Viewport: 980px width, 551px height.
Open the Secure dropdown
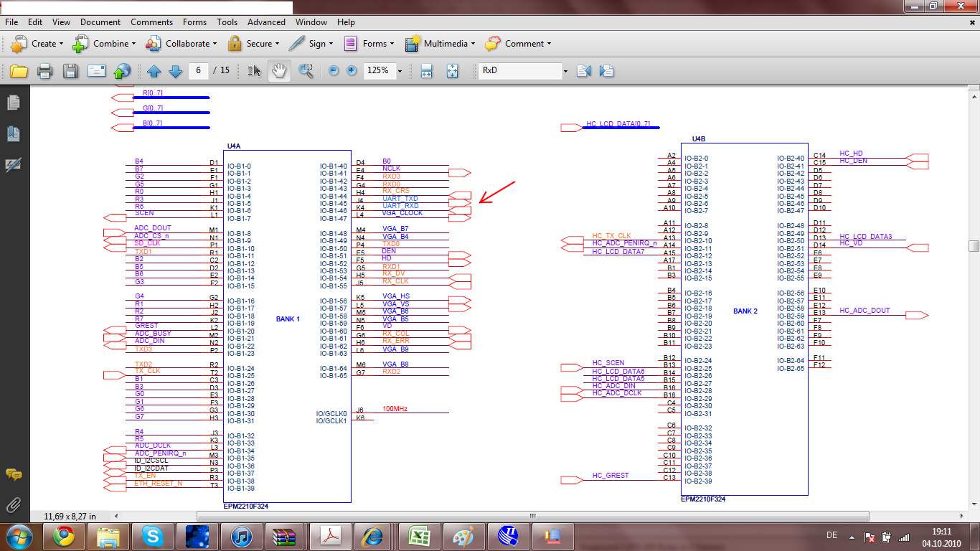pyautogui.click(x=255, y=44)
